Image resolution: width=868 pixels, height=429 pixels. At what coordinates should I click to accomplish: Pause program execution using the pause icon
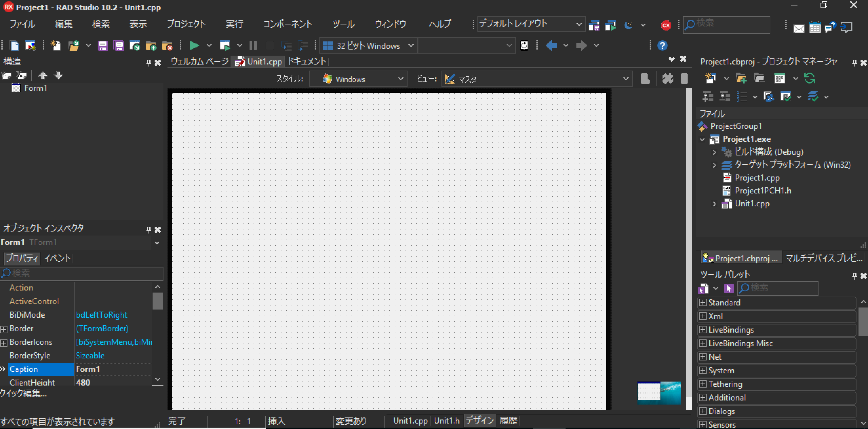point(253,45)
